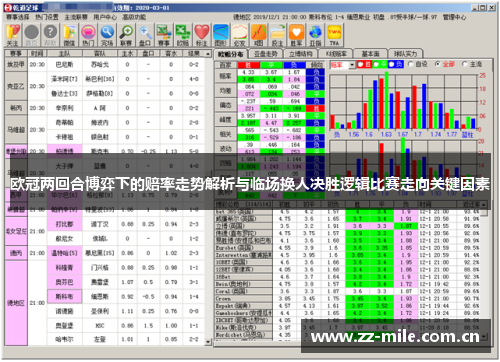Open the 用户中心 menu
The width and height of the screenshot is (500, 362).
tap(105, 17)
